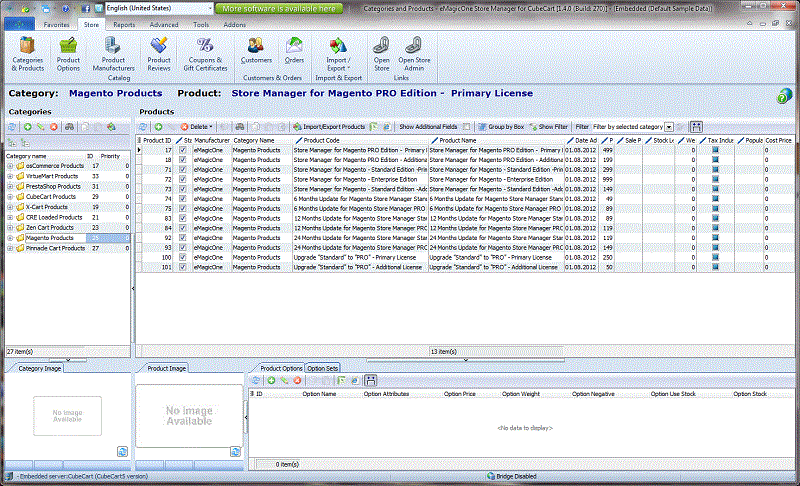The width and height of the screenshot is (800, 486).
Task: Switch to Option Sets tab
Action: (322, 368)
